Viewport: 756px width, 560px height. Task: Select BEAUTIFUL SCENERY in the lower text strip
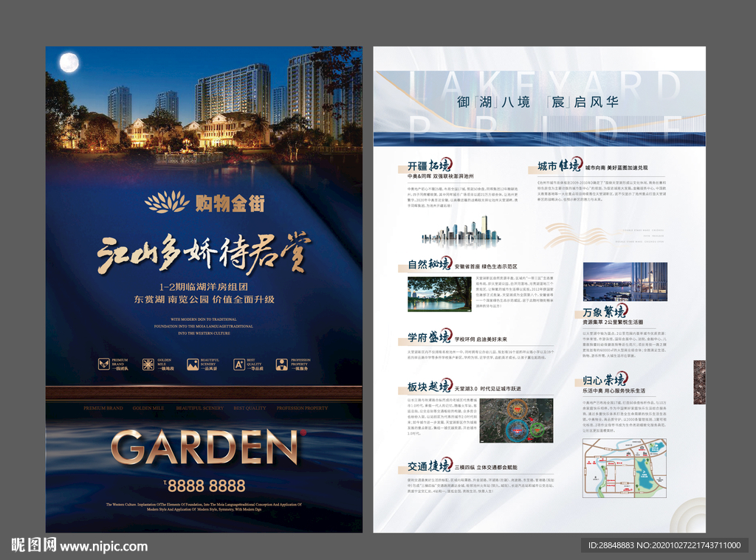click(199, 408)
